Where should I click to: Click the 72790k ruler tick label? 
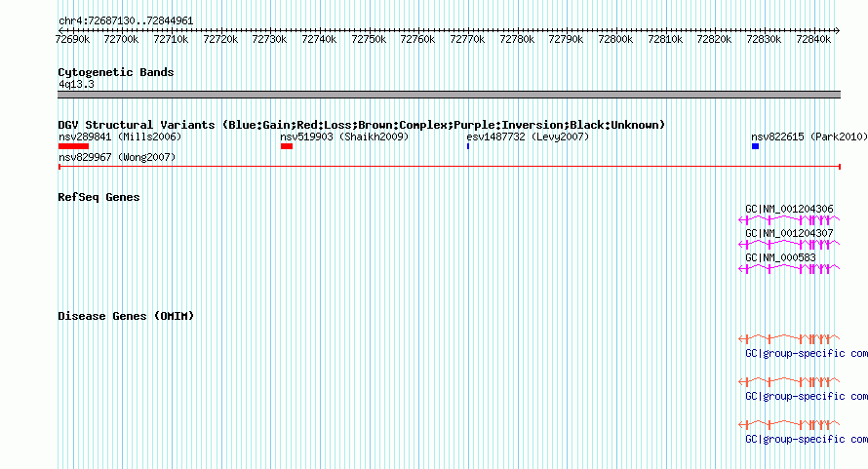566,39
